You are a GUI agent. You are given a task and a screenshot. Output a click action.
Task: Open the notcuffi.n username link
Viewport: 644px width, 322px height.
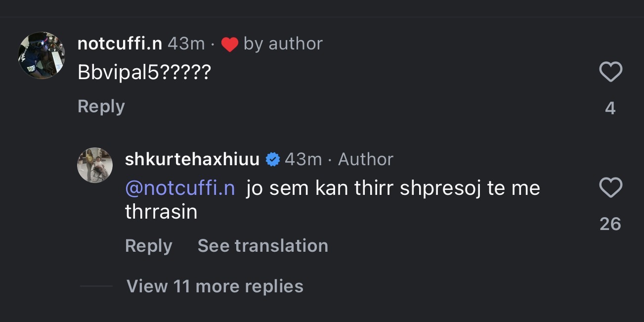click(x=120, y=44)
